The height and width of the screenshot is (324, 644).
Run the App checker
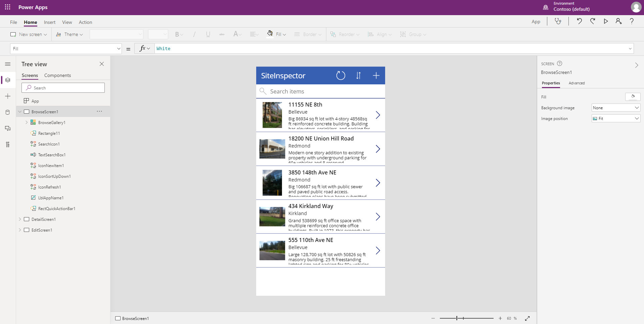coord(558,21)
